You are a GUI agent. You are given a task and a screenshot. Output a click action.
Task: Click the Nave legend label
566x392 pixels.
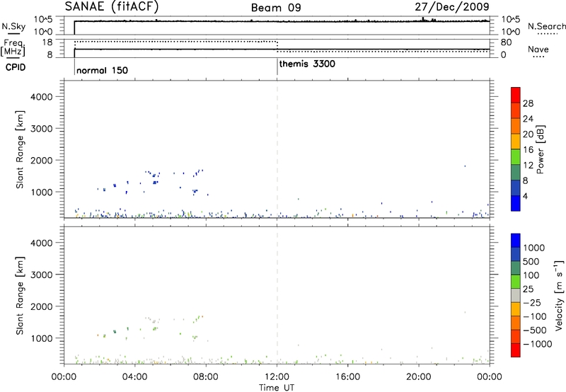[x=538, y=49]
